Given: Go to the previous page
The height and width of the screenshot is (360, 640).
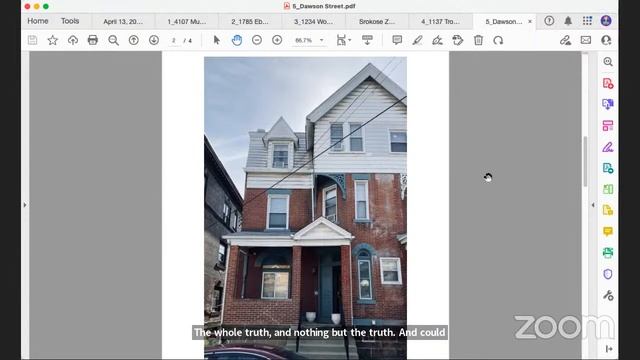Looking at the screenshot, I should pos(133,40).
